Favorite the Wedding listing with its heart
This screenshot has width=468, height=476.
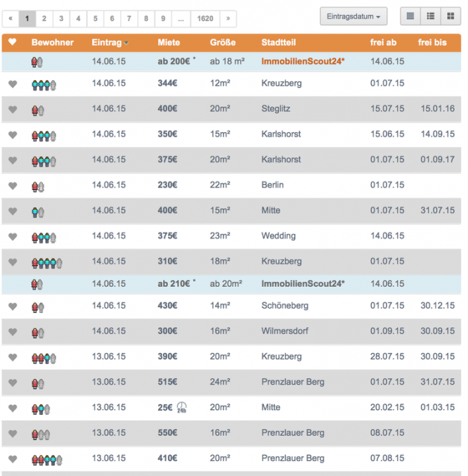tap(12, 236)
